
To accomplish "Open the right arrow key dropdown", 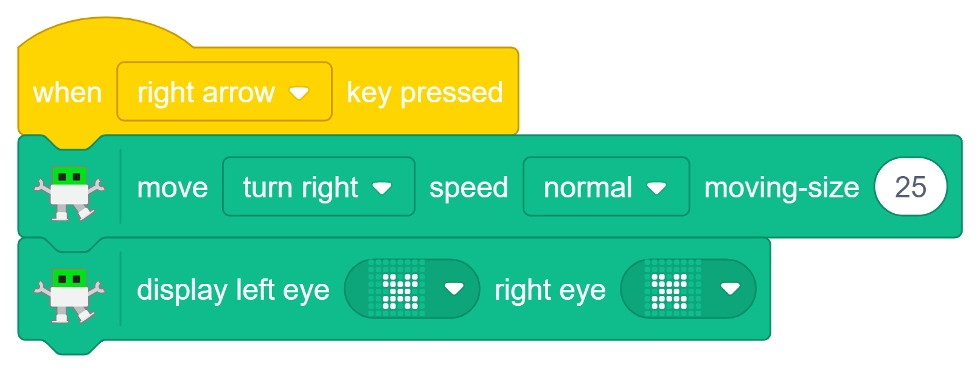I will (x=224, y=92).
